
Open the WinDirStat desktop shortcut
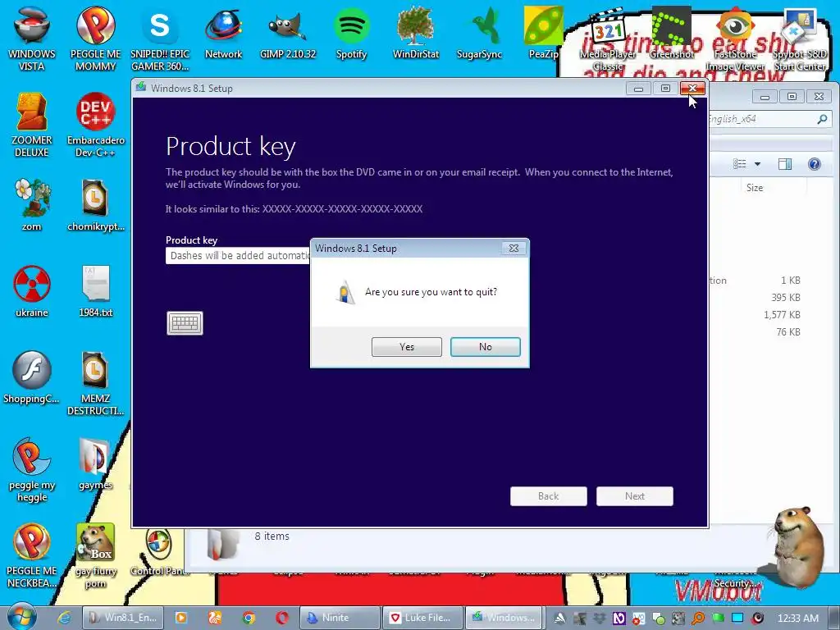point(416,32)
